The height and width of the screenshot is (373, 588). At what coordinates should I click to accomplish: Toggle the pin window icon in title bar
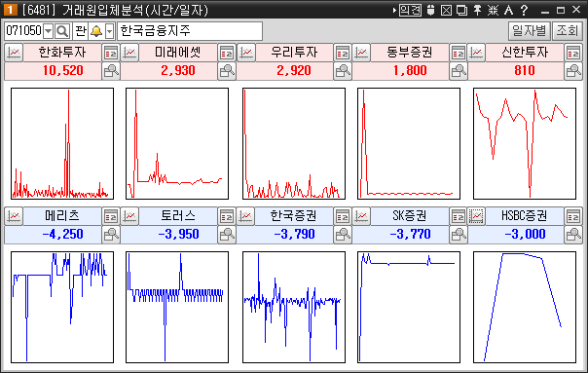pyautogui.click(x=477, y=10)
